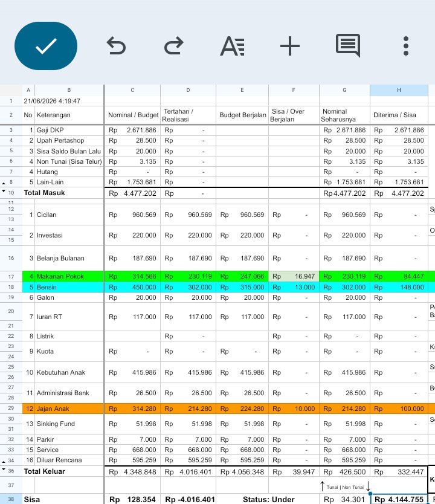Select the 'Sisa Saldo Bulan Lalu' cell
The width and height of the screenshot is (435, 504).
point(69,151)
